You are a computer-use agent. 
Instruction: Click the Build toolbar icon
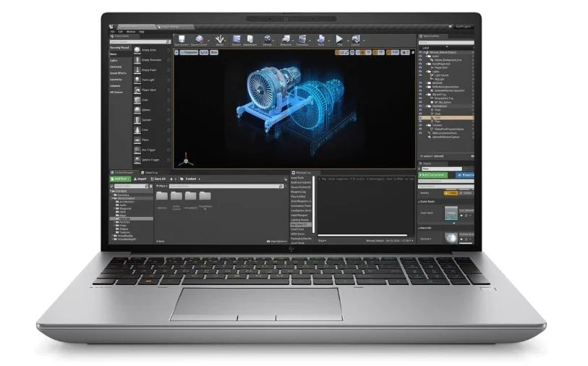click(x=321, y=39)
